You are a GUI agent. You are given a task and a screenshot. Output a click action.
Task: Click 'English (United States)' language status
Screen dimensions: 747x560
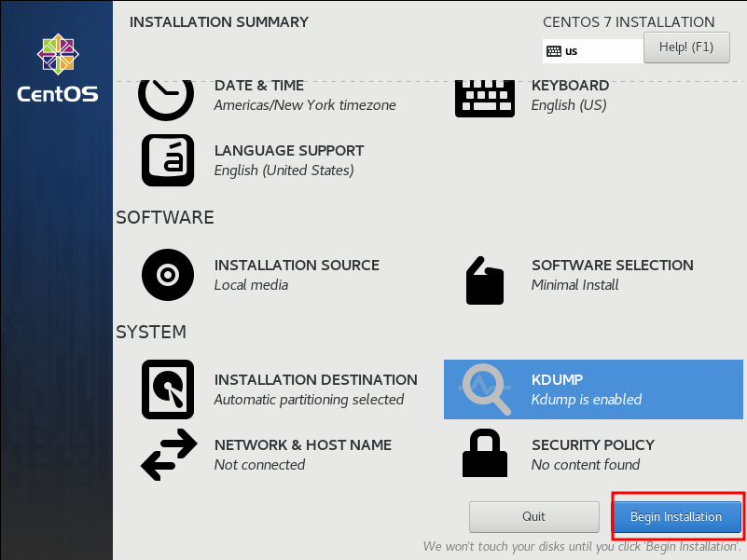click(x=284, y=171)
